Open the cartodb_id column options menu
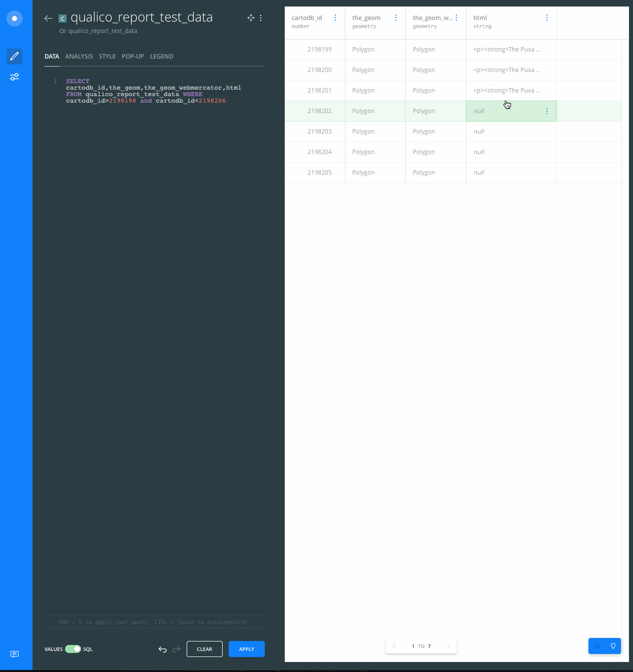The image size is (633, 672). click(335, 18)
